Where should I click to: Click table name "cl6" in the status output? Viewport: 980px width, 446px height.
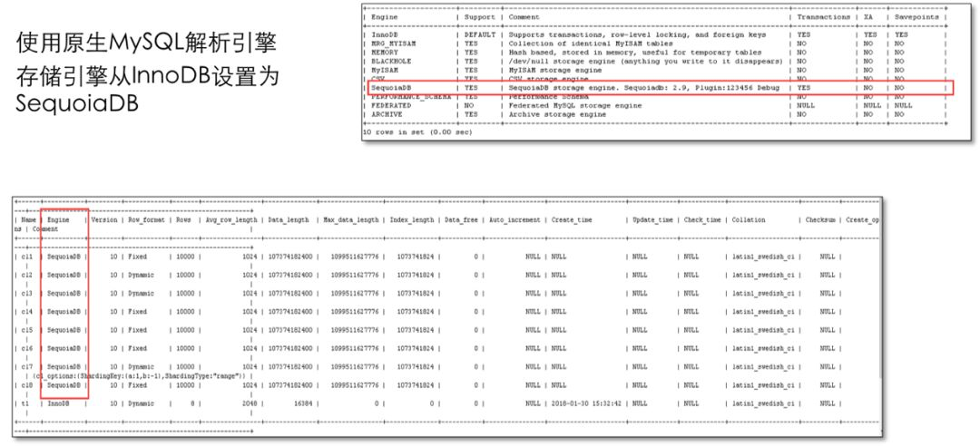pyautogui.click(x=27, y=348)
